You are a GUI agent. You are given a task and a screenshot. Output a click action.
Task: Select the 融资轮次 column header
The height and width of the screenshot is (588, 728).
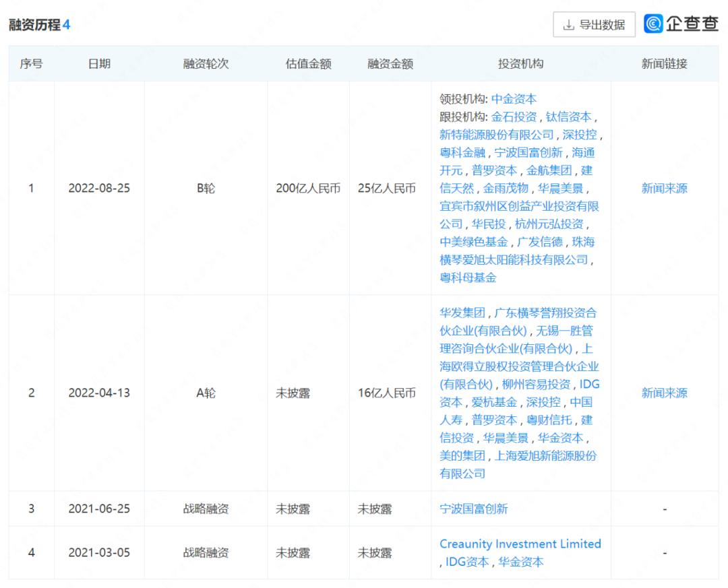click(206, 64)
